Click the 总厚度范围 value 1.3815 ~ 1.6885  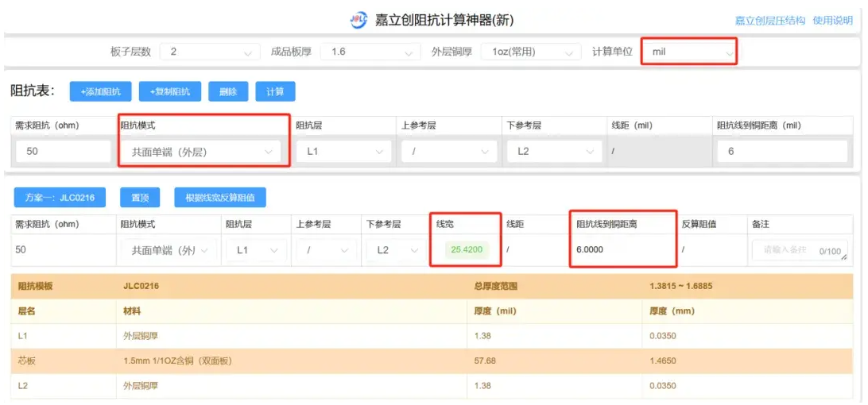pyautogui.click(x=680, y=287)
